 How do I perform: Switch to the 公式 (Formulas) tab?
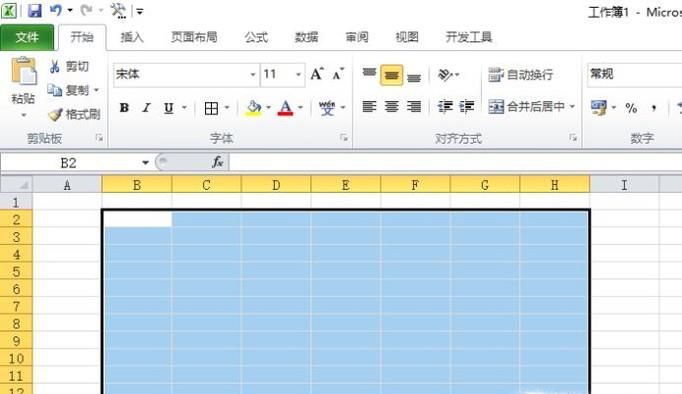[256, 37]
